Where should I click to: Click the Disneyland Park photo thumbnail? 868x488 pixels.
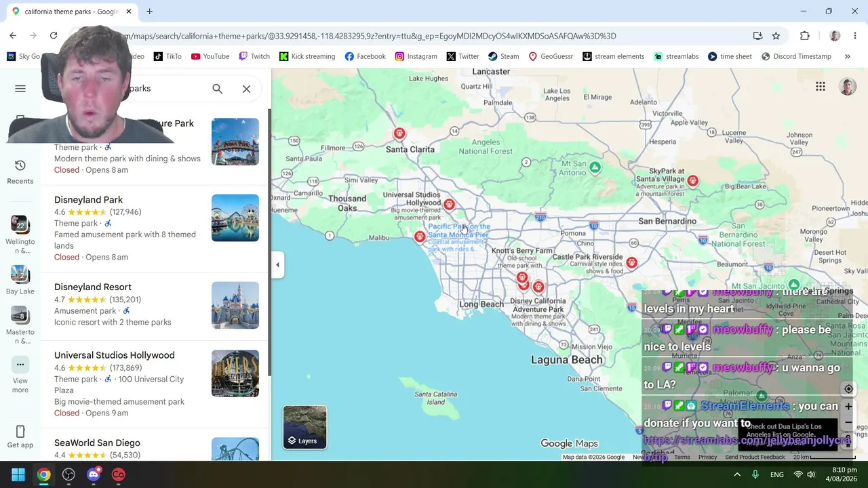235,218
